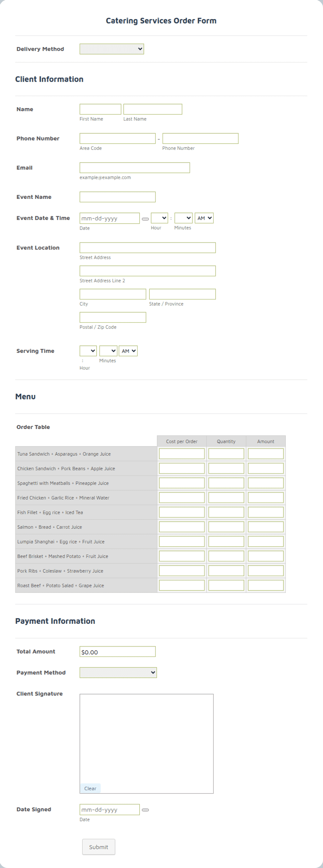Click Amount cell for Tuna Sandwich row

click(266, 454)
